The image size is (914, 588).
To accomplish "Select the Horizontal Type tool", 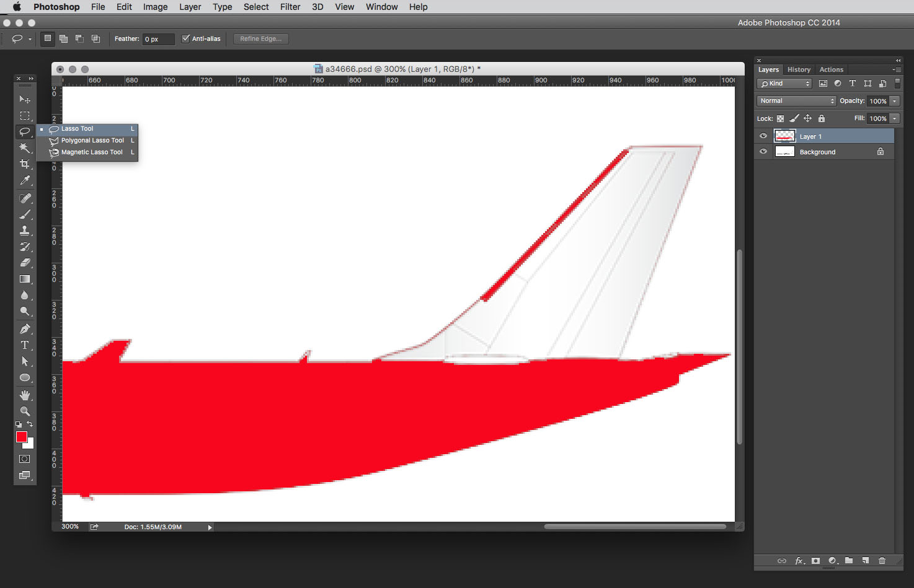I will tap(25, 345).
